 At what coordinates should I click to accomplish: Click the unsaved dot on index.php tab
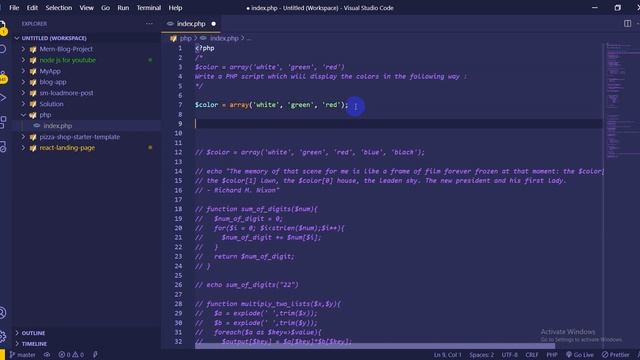pyautogui.click(x=213, y=24)
